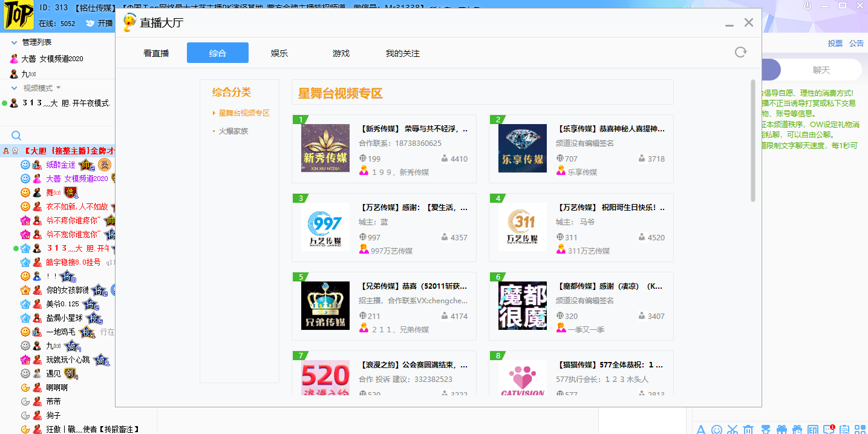This screenshot has height=434, width=868.
Task: Open the 我的关注 tab
Action: point(402,53)
